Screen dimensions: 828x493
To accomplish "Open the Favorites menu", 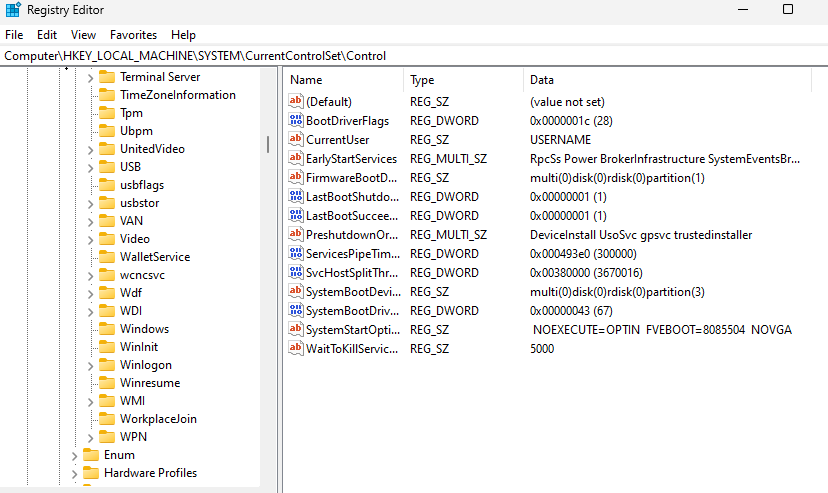I will click(133, 35).
